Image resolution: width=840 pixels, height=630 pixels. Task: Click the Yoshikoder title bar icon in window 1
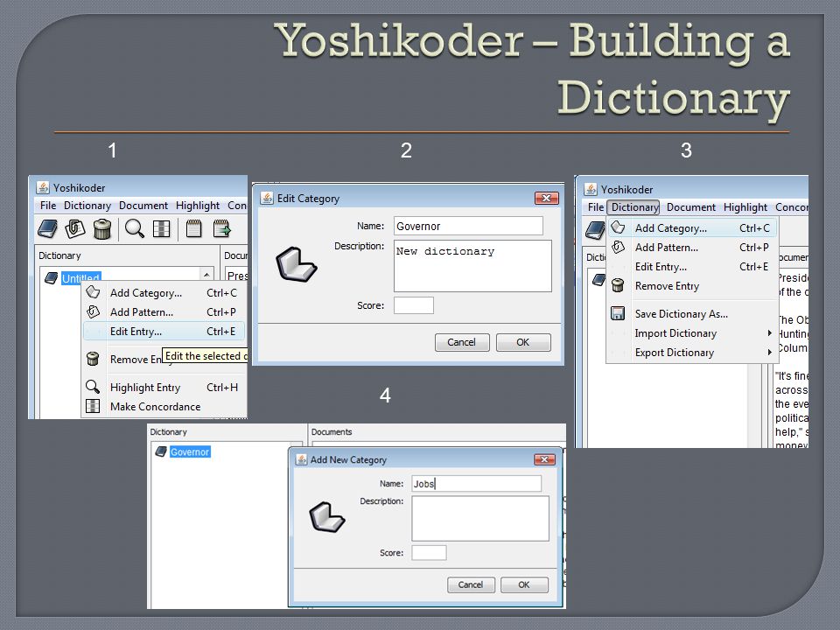point(43,187)
